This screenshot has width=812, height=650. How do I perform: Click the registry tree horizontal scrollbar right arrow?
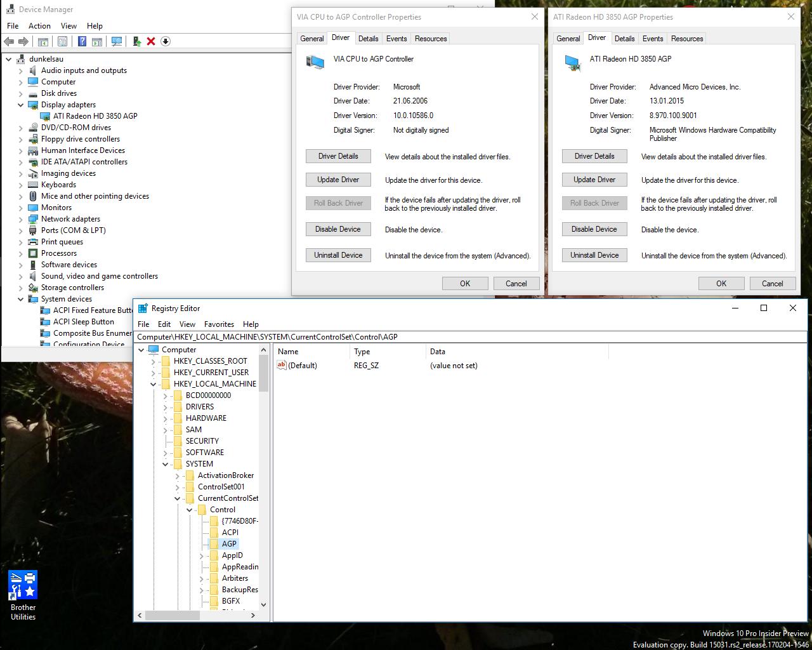253,615
